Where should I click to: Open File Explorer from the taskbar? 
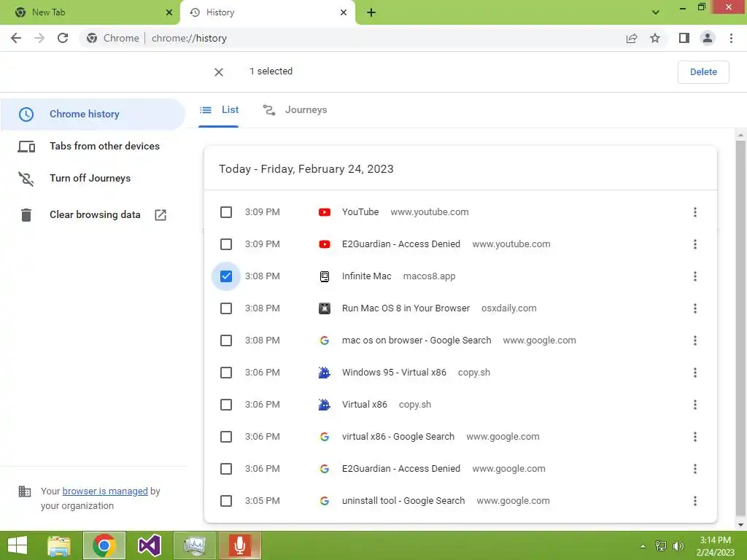(58, 545)
